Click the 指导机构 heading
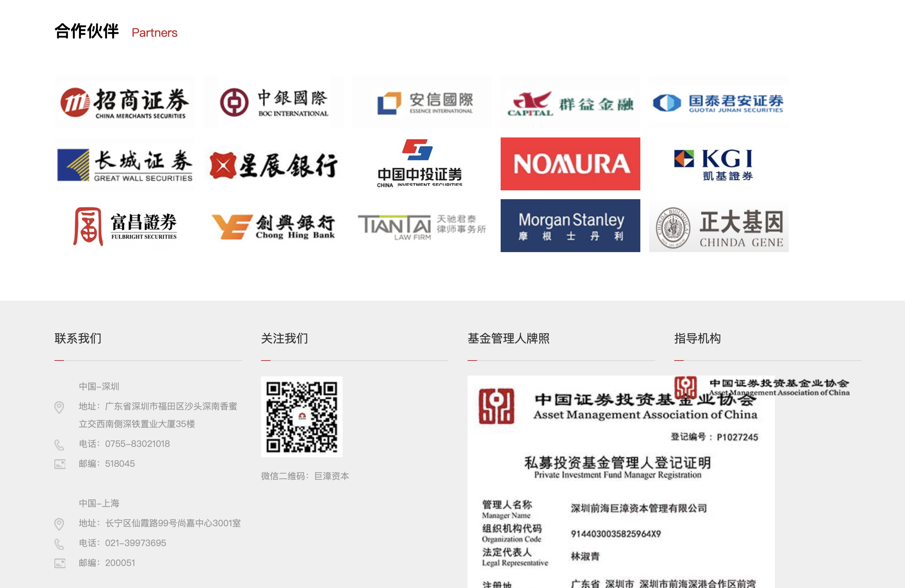Screen dimensions: 905x588 pyautogui.click(x=697, y=338)
